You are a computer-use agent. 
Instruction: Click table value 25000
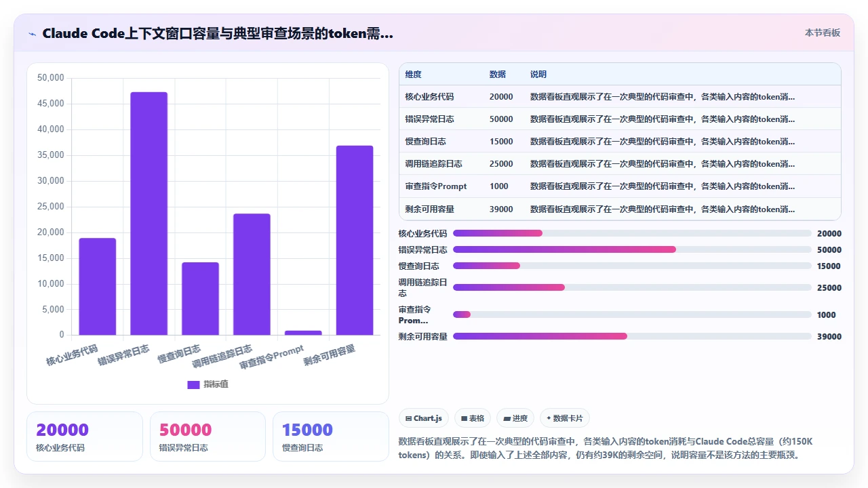point(501,164)
